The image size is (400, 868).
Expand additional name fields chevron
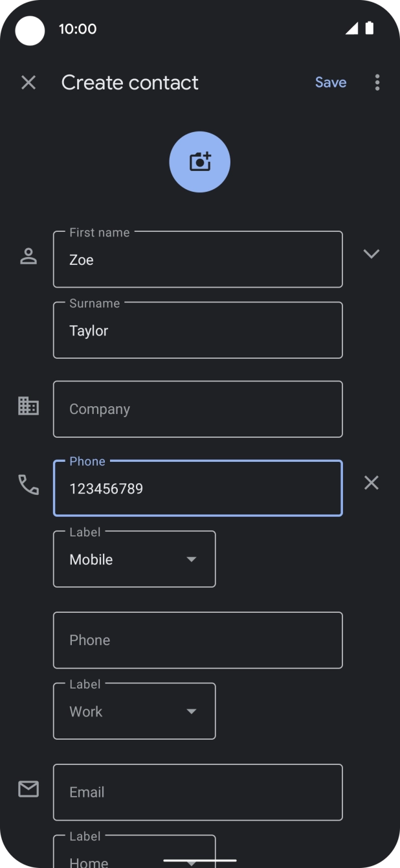(x=371, y=254)
